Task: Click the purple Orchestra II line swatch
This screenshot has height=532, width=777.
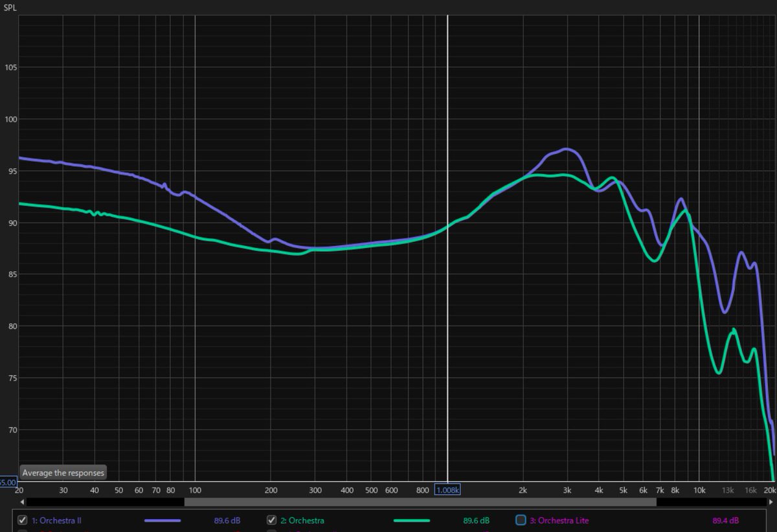Action: [x=163, y=520]
